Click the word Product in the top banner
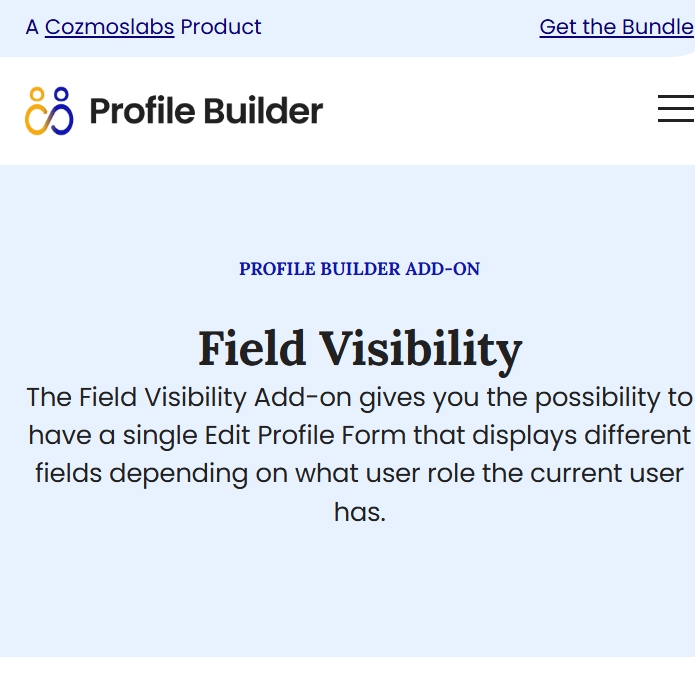This screenshot has width=695, height=680. 221,27
